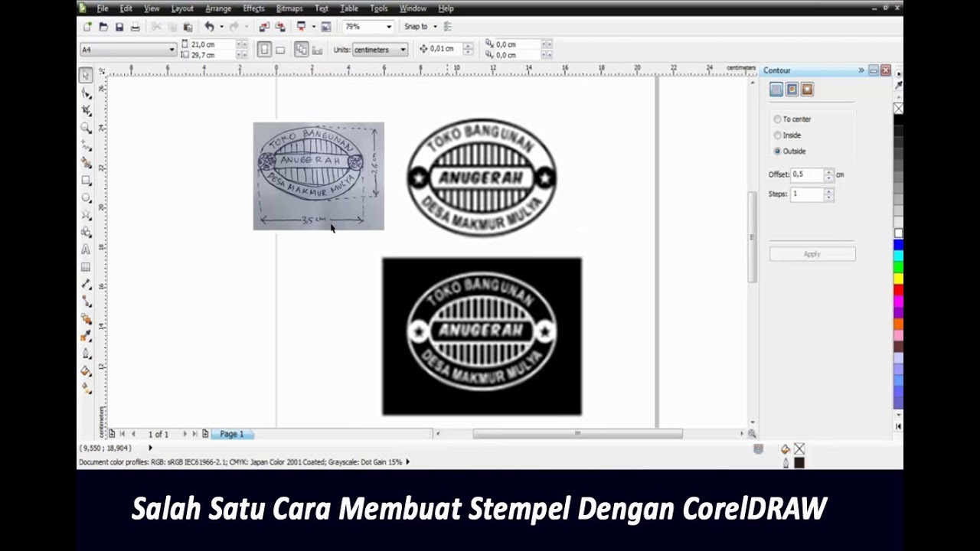
Task: Click the Apply button in Contour docker
Action: [812, 254]
